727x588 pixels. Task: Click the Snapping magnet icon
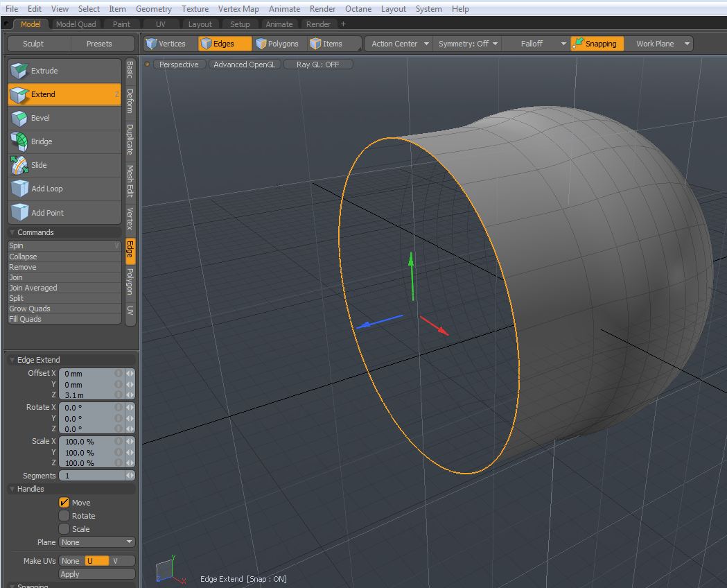tap(578, 43)
